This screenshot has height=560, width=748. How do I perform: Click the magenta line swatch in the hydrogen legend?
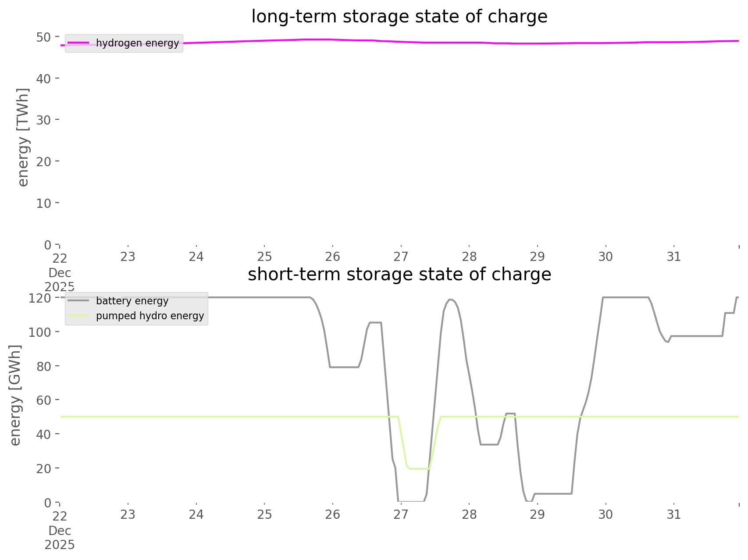(x=78, y=43)
